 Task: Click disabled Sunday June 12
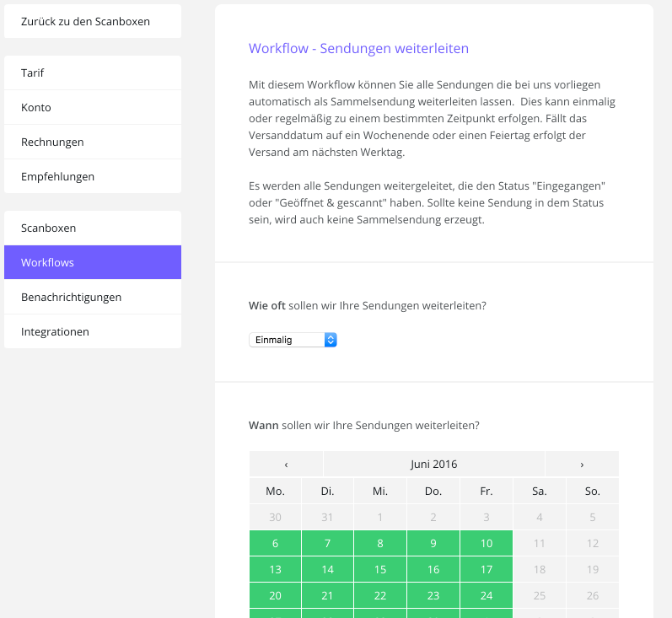[593, 544]
